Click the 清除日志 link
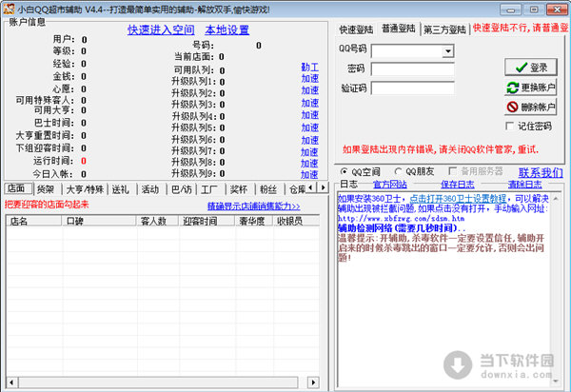The height and width of the screenshot is (392, 571). pyautogui.click(x=524, y=185)
